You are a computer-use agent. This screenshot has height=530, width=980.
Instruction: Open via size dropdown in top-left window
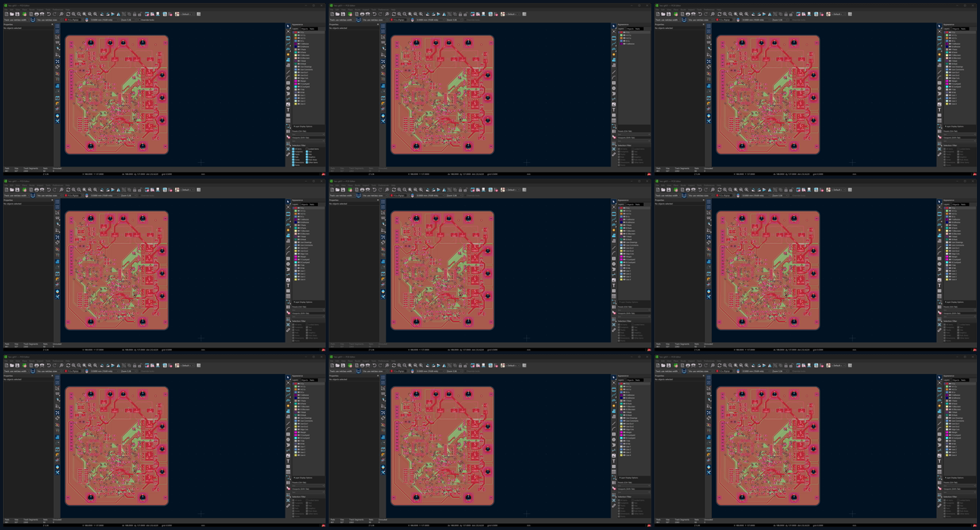point(49,20)
